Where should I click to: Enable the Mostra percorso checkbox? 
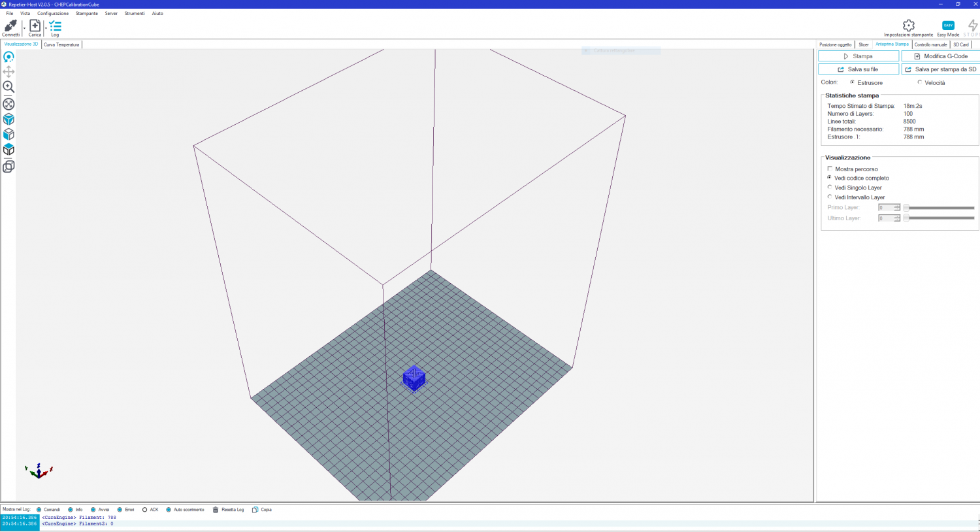tap(830, 169)
